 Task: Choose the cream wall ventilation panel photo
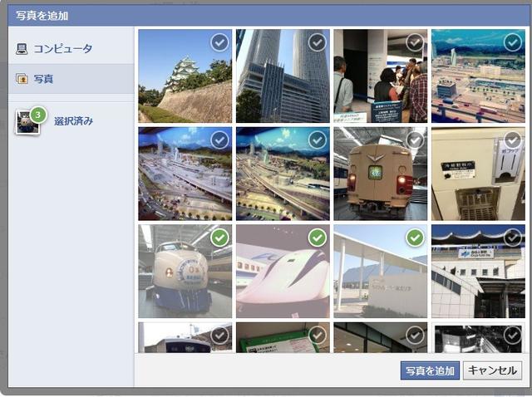coord(478,174)
